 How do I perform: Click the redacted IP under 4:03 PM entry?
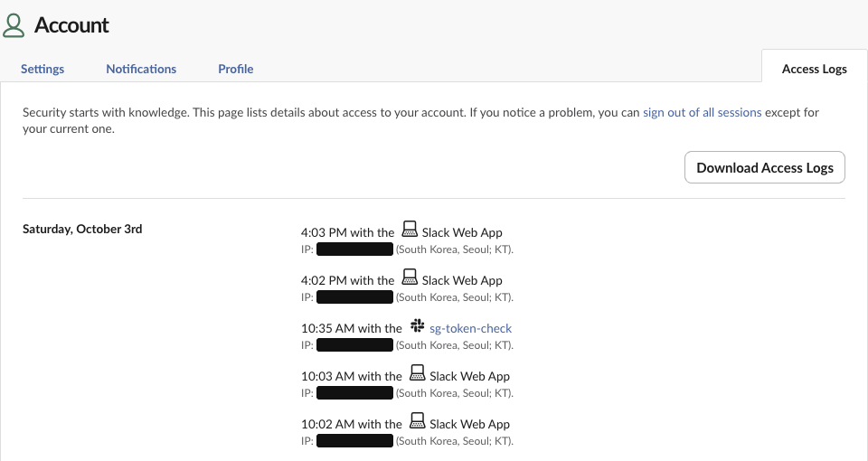click(354, 249)
